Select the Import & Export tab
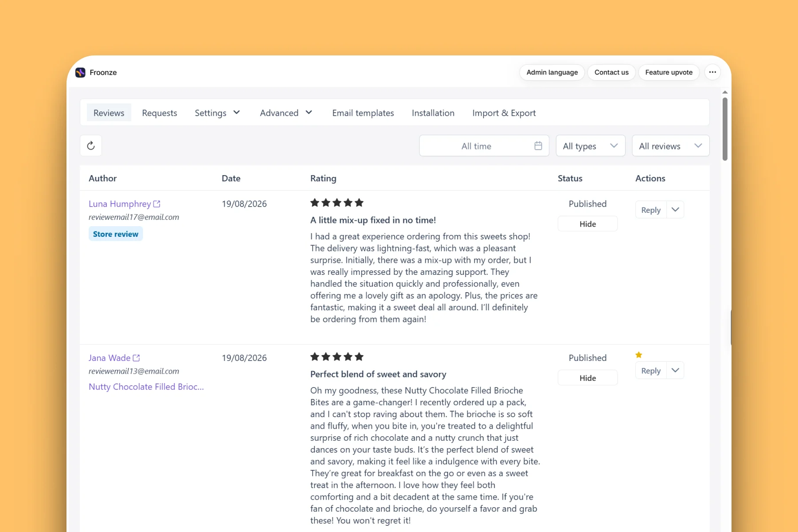The height and width of the screenshot is (532, 798). point(504,113)
